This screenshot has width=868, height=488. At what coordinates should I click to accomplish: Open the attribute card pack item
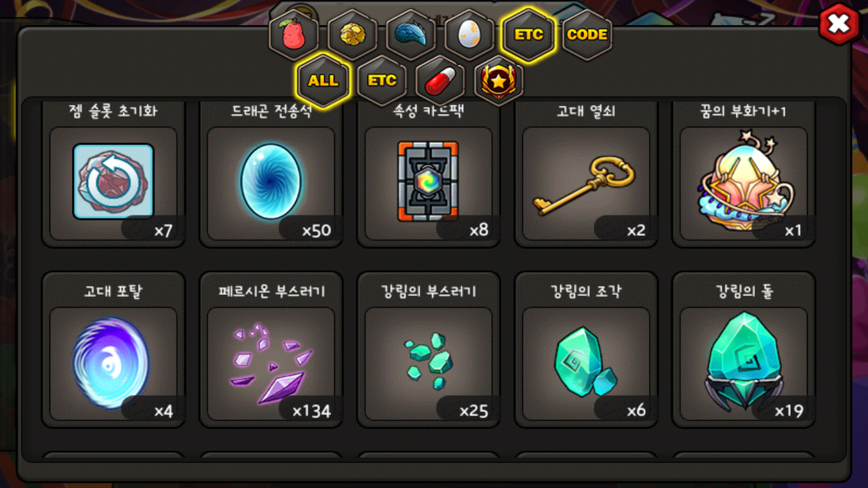point(429,174)
